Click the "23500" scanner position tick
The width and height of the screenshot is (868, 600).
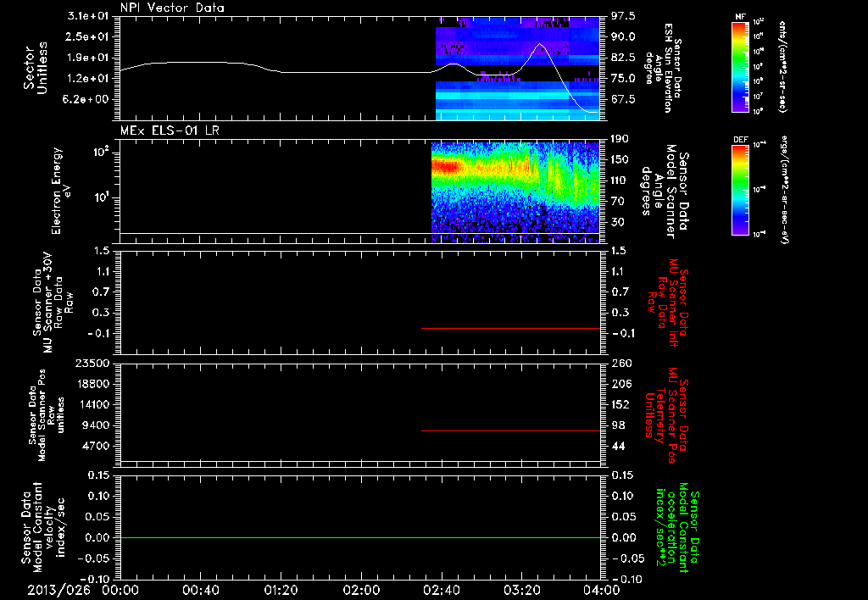coord(92,363)
